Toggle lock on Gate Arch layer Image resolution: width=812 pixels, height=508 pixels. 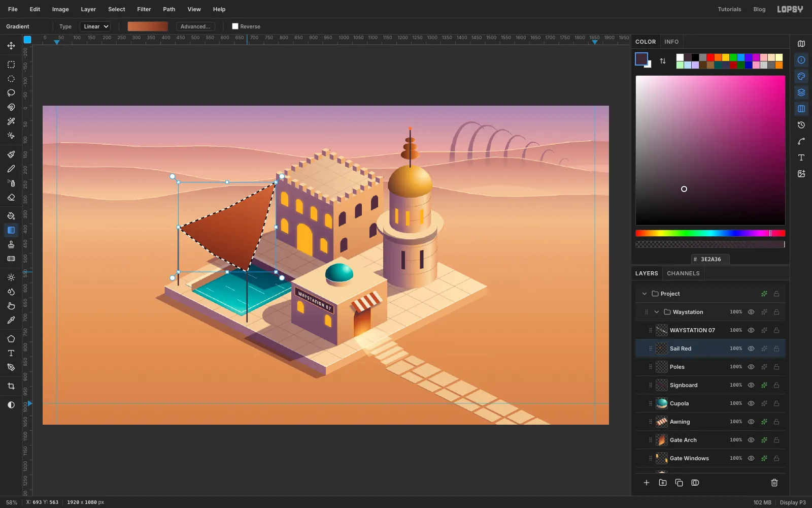(x=776, y=440)
